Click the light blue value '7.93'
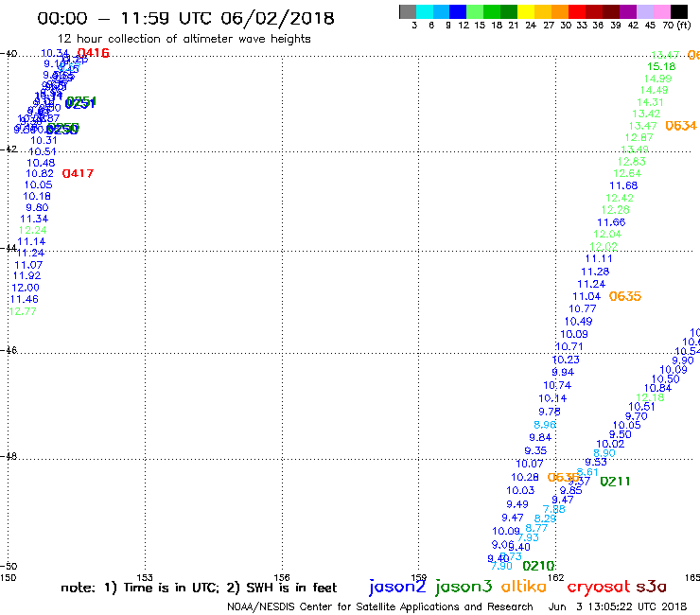 click(x=528, y=537)
